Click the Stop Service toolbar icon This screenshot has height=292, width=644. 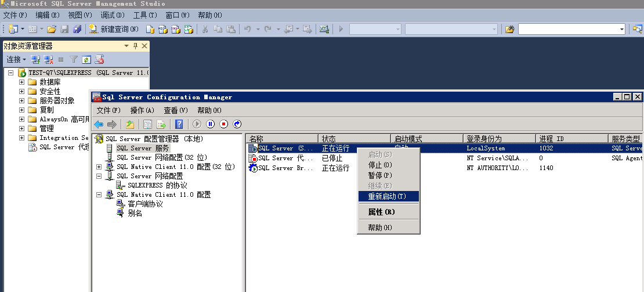(x=223, y=124)
